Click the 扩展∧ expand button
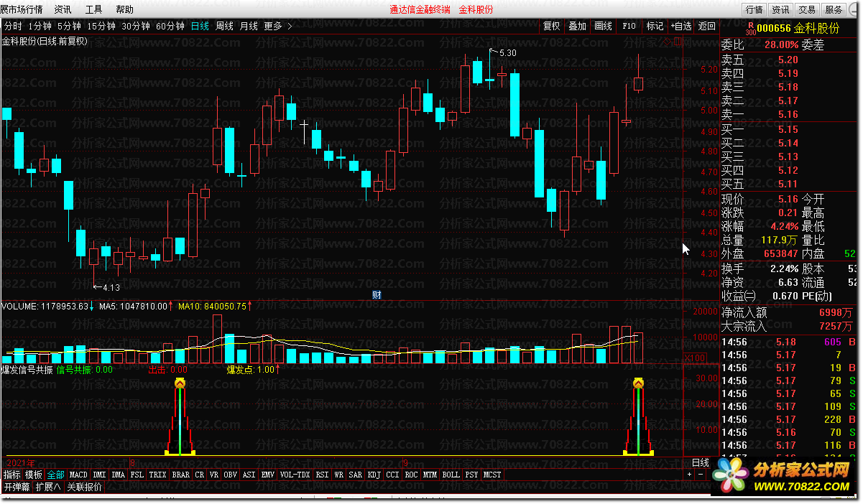863x504 pixels. [x=48, y=487]
